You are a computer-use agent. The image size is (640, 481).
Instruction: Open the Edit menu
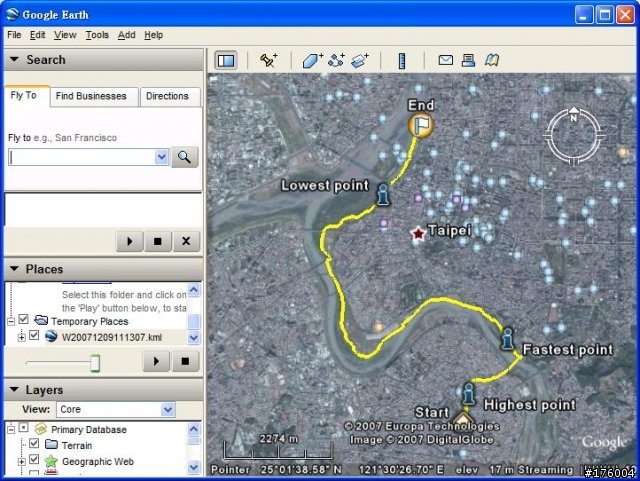coord(37,35)
